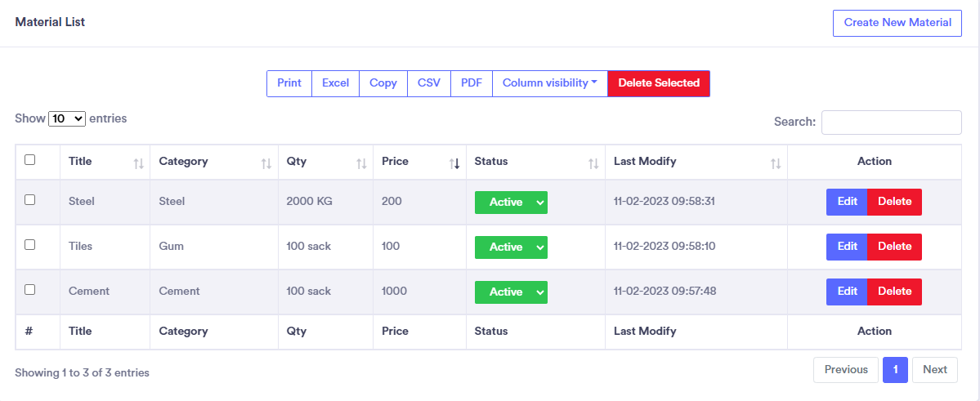
Task: Click the red Delete Selected button
Action: [659, 83]
